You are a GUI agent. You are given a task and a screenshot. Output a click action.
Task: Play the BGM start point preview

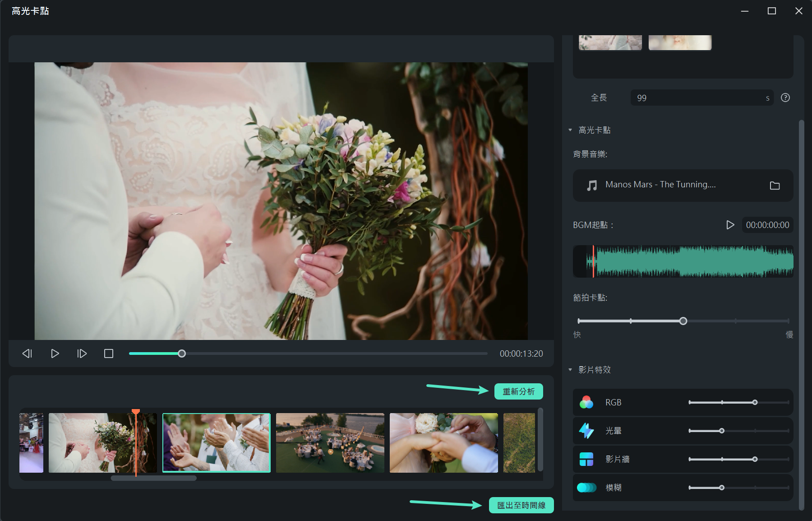(x=730, y=225)
